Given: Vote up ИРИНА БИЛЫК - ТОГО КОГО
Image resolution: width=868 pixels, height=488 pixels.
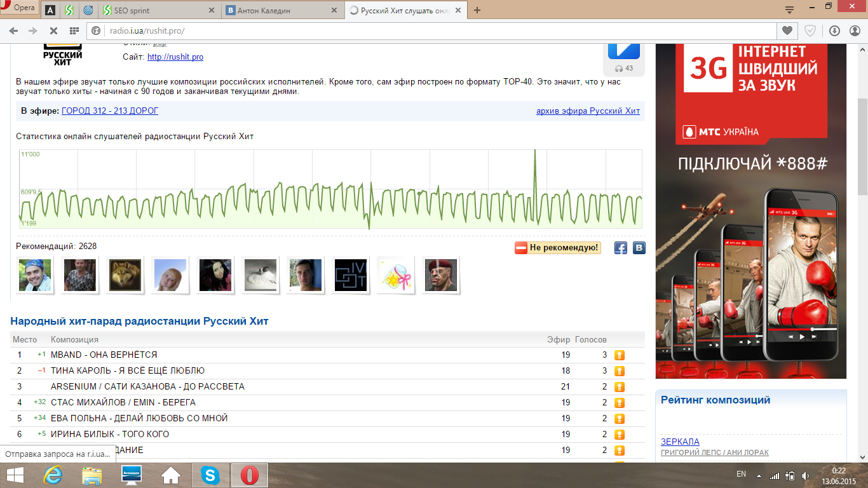Looking at the screenshot, I should point(620,435).
